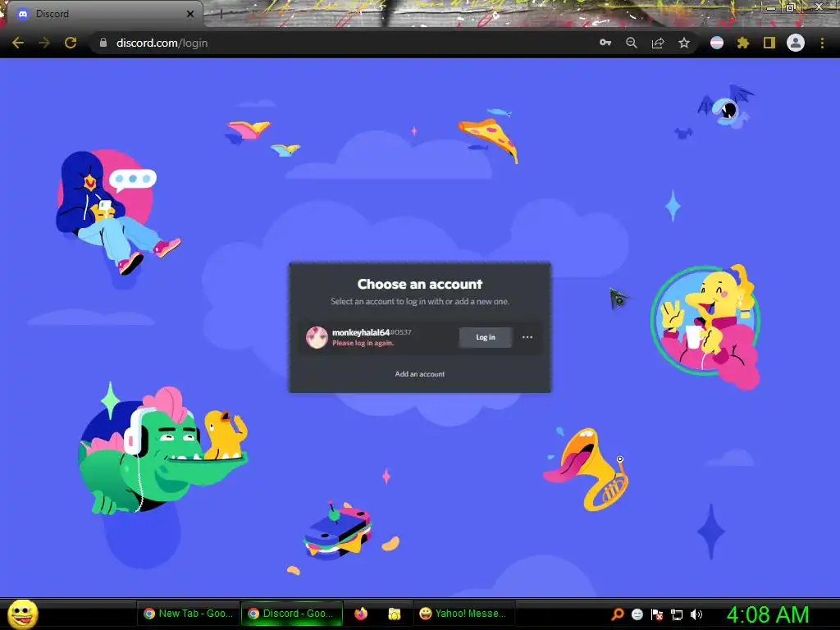Click the network tray icon
The image size is (840, 630).
click(677, 614)
